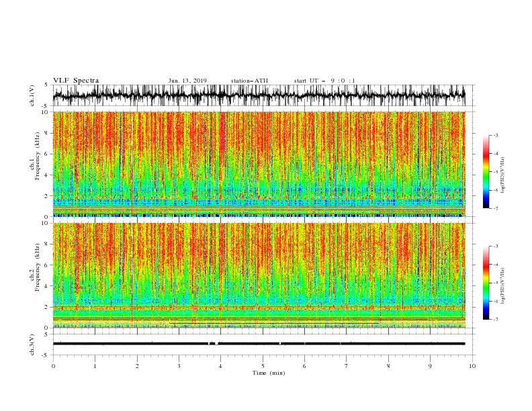532x411 pixels.
Task: Click the '-3' tick on ch.2 colorbar
Action: (496, 246)
